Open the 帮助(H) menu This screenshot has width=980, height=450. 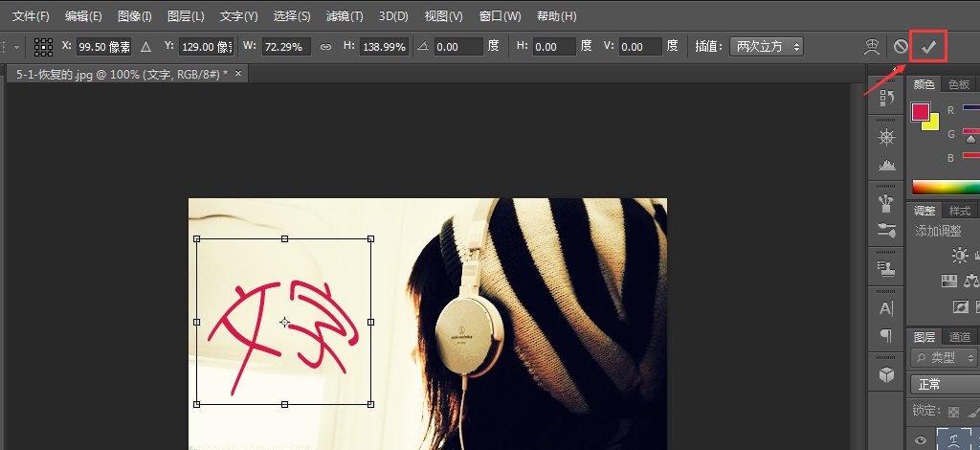[556, 16]
